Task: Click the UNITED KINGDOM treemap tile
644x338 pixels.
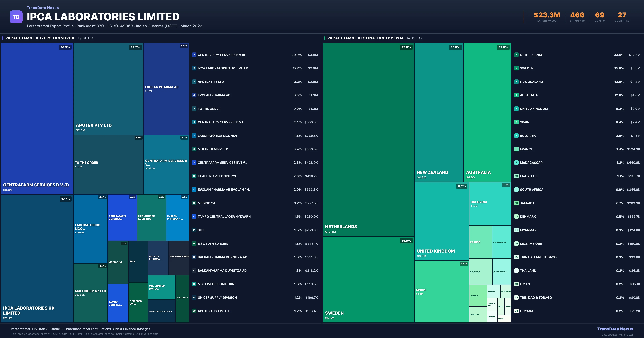Action: [x=442, y=221]
